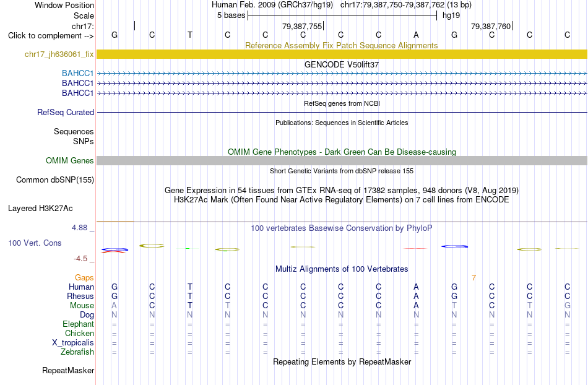Select the Human species row label
Viewport: 588px width, 385px height.
point(81,287)
